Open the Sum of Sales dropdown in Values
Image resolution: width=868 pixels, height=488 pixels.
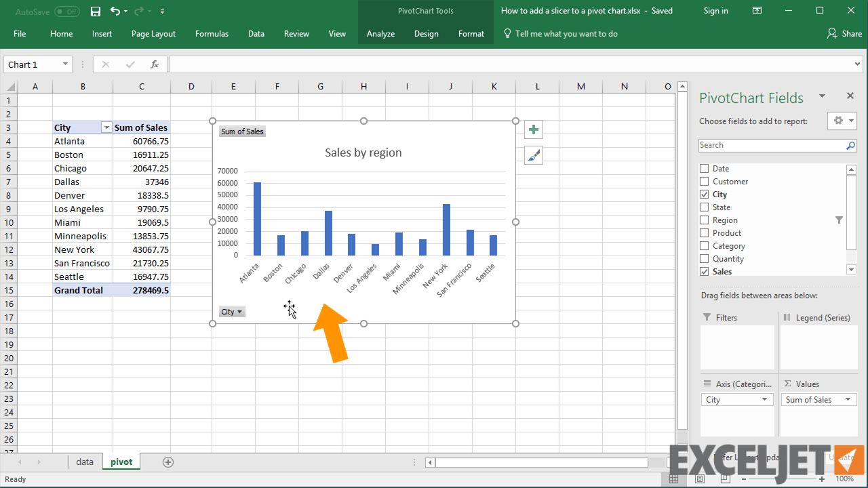pos(848,399)
